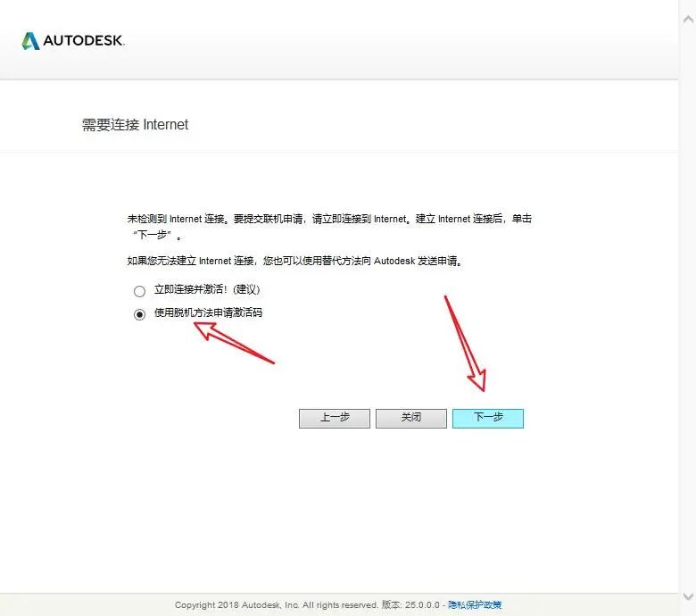Viewport: 696px width, 616px height.
Task: Click the 需要连接 Internet heading
Action: pyautogui.click(x=135, y=125)
